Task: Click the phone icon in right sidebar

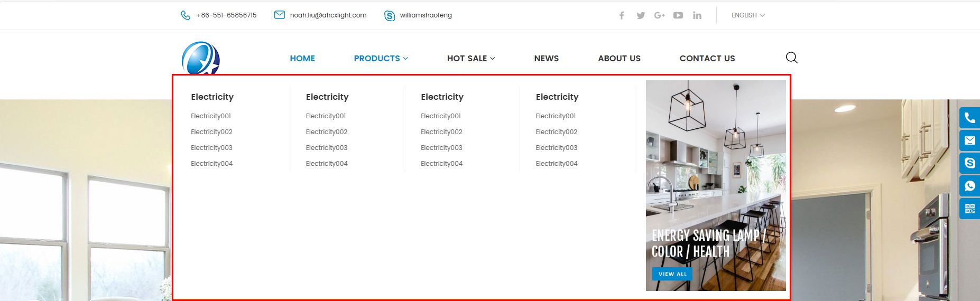Action: click(x=969, y=117)
